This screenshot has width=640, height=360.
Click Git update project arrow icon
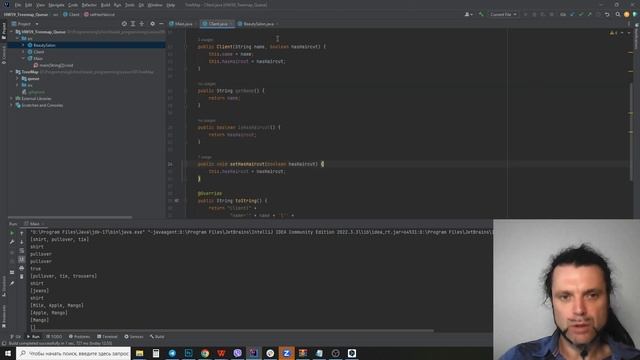point(572,14)
